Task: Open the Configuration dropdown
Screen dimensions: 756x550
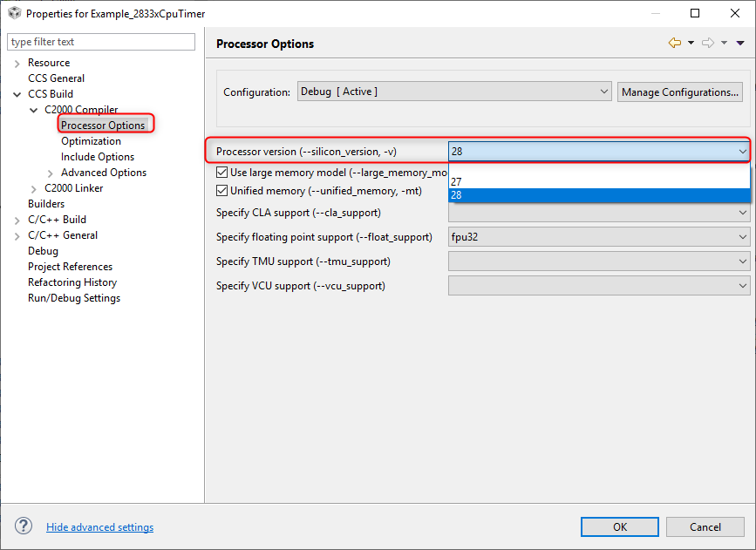Action: tap(454, 92)
